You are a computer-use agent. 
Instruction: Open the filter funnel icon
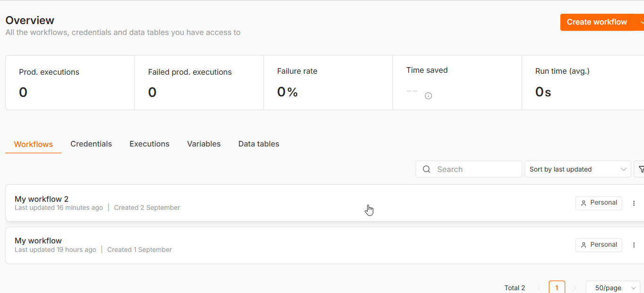tap(641, 169)
